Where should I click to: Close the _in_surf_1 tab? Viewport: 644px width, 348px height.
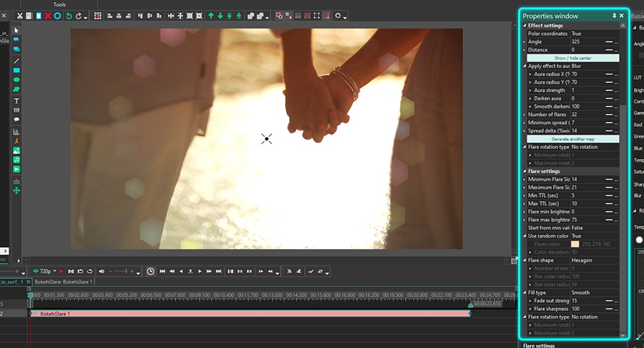[x=29, y=282]
